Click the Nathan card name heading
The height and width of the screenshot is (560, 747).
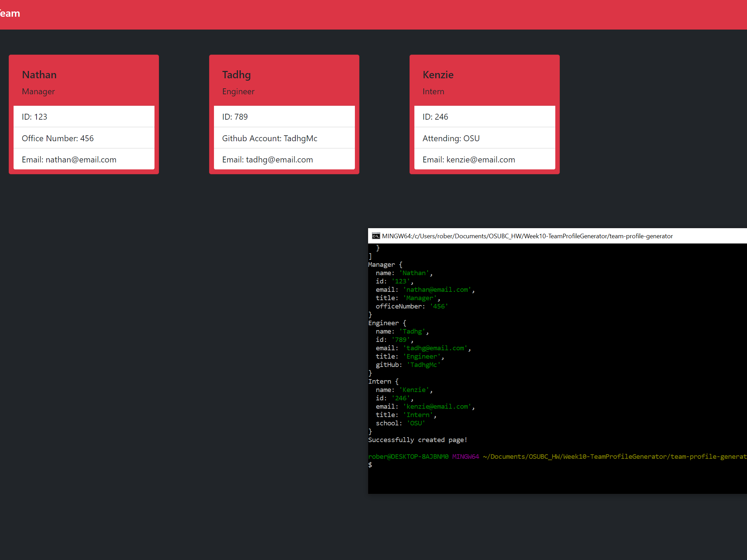coord(39,75)
